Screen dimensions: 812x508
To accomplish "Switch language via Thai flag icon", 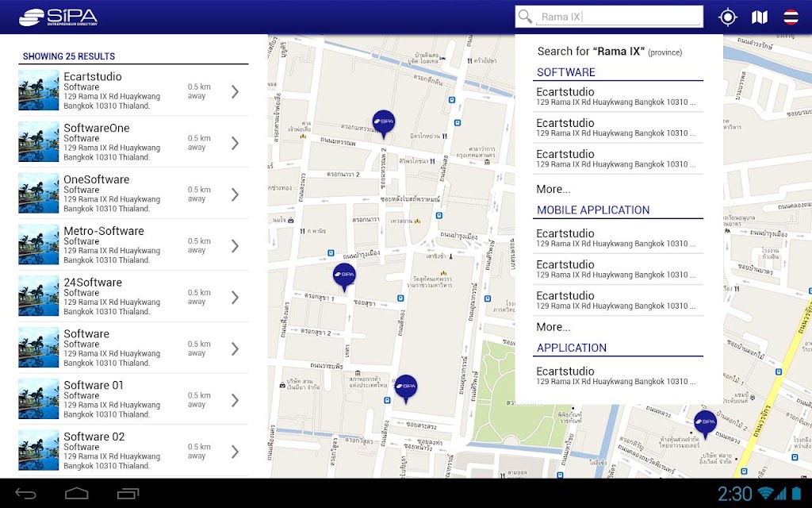I will [x=791, y=17].
